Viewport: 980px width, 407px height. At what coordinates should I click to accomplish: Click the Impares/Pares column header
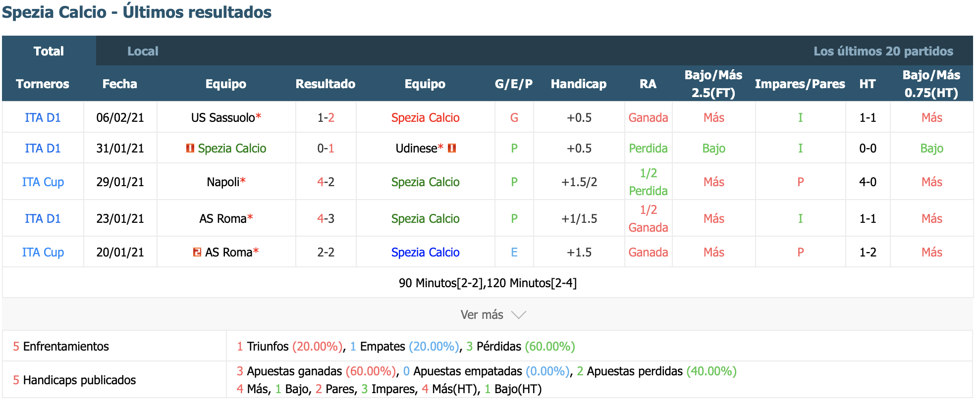pos(800,84)
